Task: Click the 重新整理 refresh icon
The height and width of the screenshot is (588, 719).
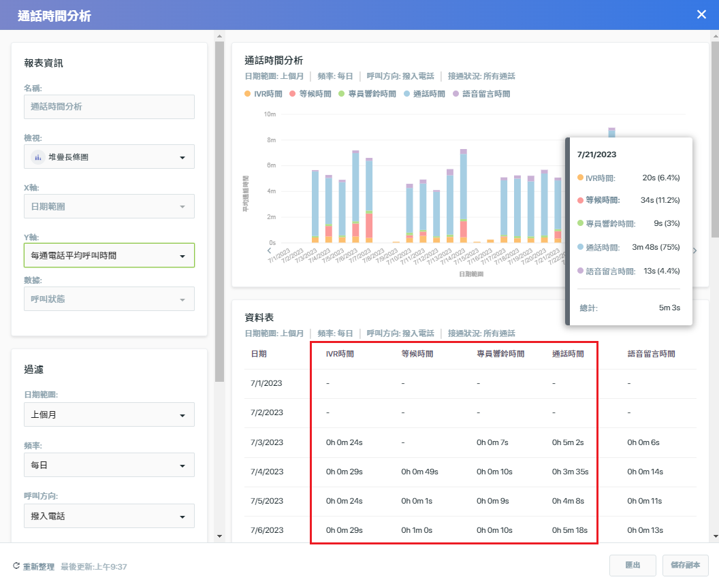Action: click(x=16, y=566)
